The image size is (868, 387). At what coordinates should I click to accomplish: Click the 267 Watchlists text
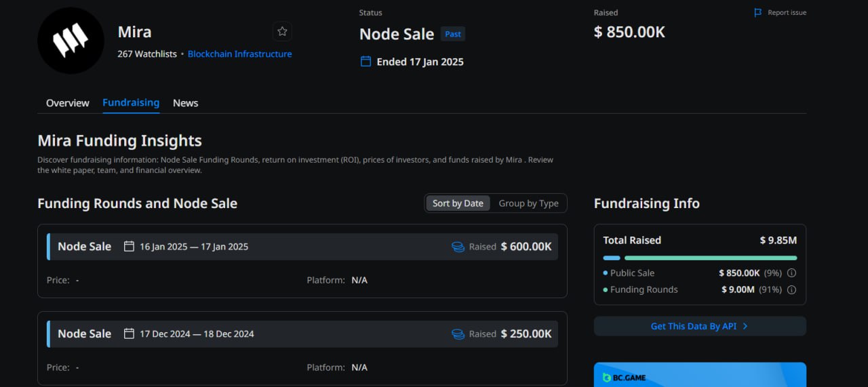(147, 54)
